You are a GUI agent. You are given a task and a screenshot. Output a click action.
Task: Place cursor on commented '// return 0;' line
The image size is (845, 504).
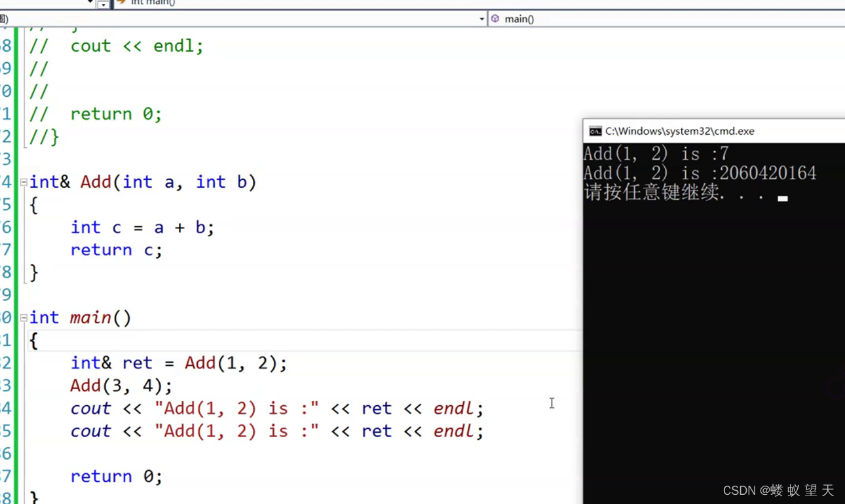(x=96, y=114)
